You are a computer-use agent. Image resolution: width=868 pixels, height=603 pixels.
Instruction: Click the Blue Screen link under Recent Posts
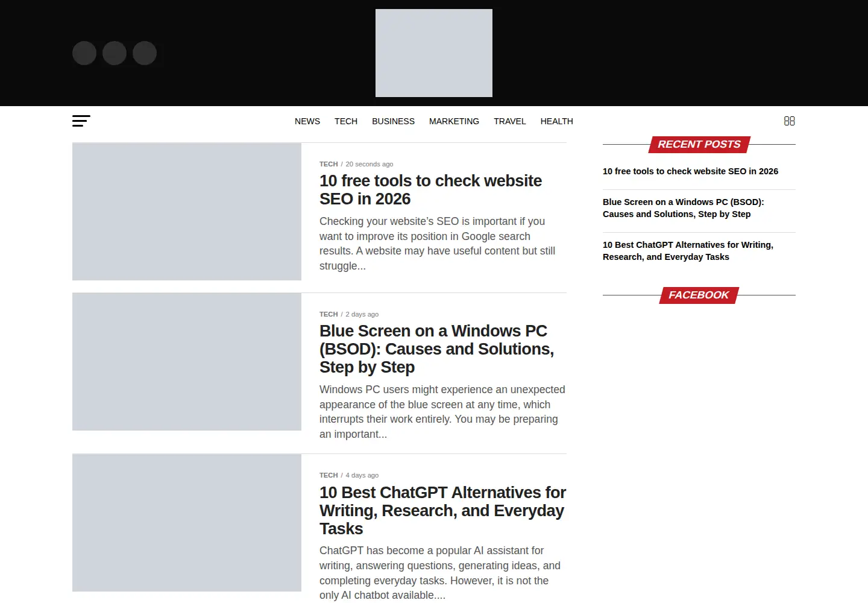684,208
